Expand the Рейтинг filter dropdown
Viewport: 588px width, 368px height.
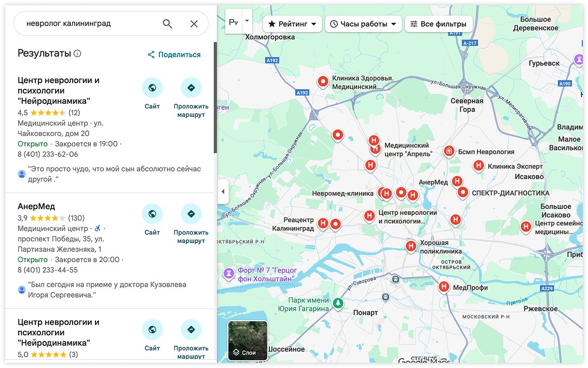coord(293,24)
